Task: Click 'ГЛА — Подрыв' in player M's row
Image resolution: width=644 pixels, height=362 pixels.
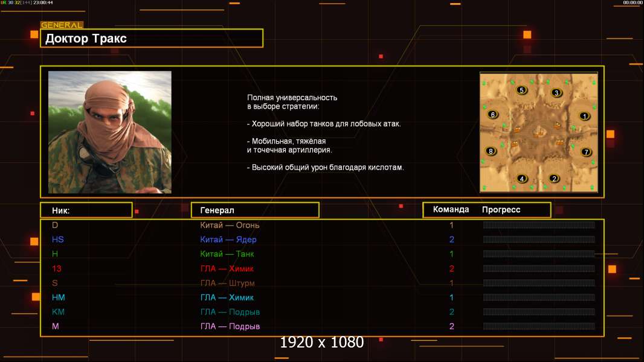Action: click(x=230, y=326)
